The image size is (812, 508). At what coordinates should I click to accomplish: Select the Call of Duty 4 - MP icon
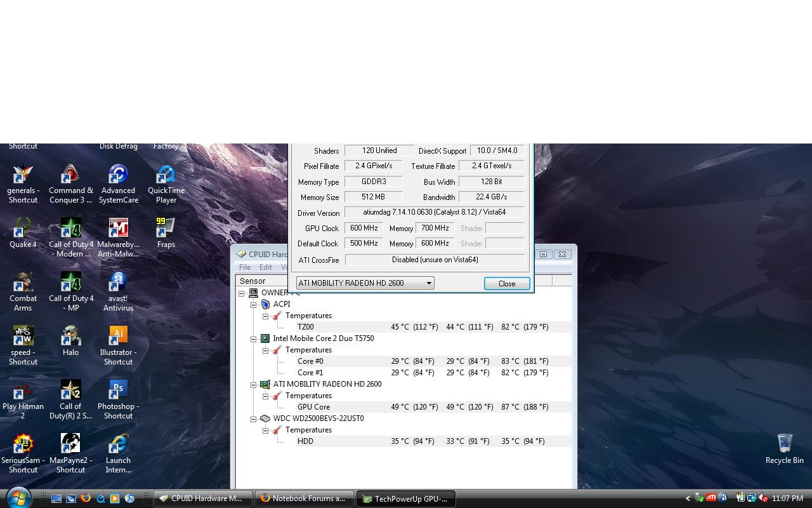(70, 291)
